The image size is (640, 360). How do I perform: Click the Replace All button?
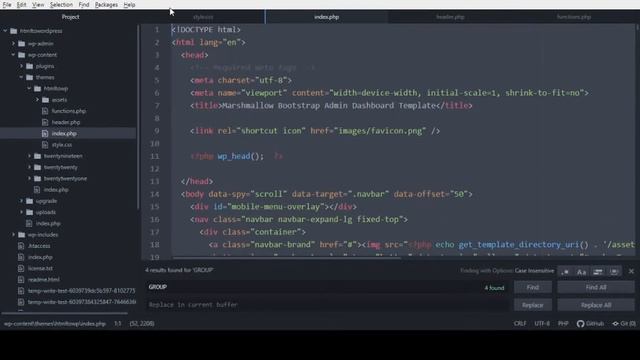point(596,305)
